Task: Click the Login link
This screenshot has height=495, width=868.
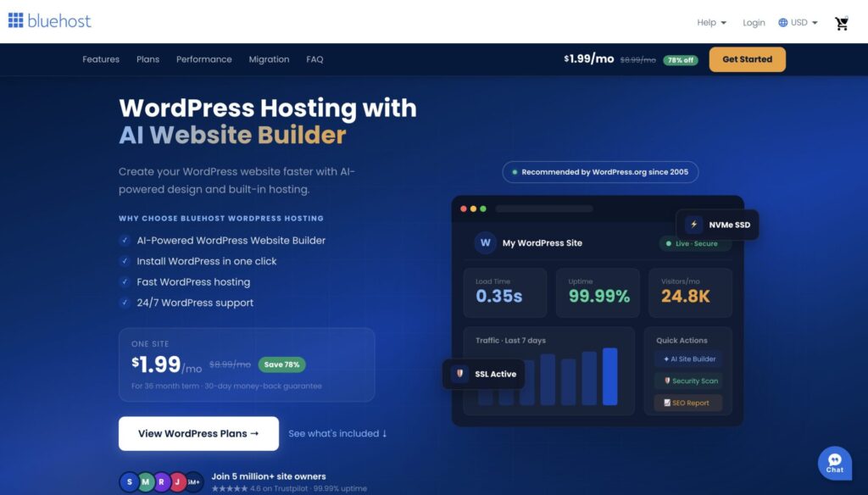Action: pos(754,23)
